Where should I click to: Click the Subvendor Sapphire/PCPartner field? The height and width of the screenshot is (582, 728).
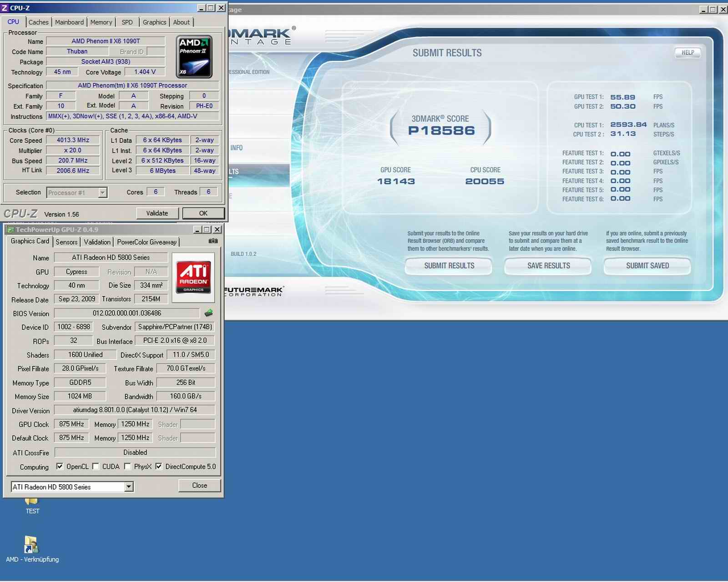point(175,327)
